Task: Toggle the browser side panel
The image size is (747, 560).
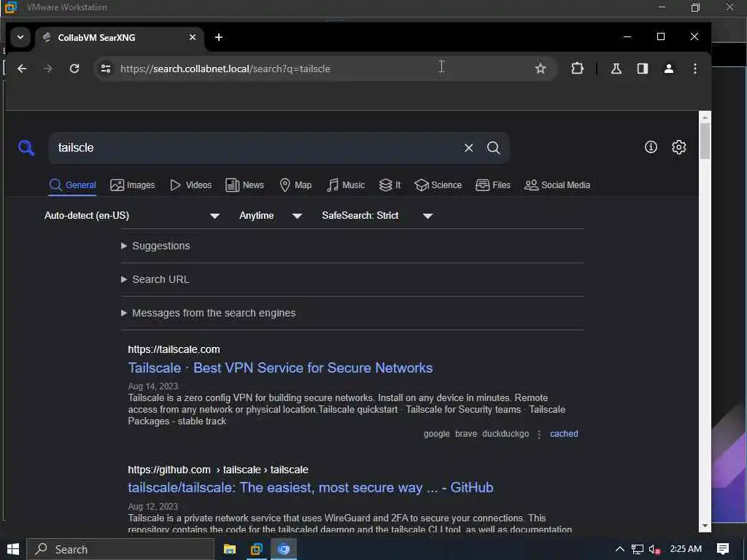Action: (643, 69)
